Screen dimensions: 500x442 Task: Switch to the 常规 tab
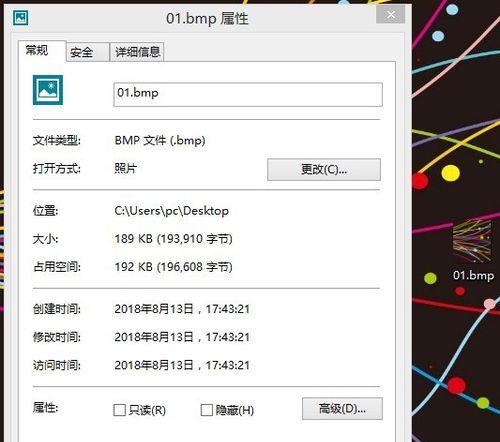tap(42, 51)
